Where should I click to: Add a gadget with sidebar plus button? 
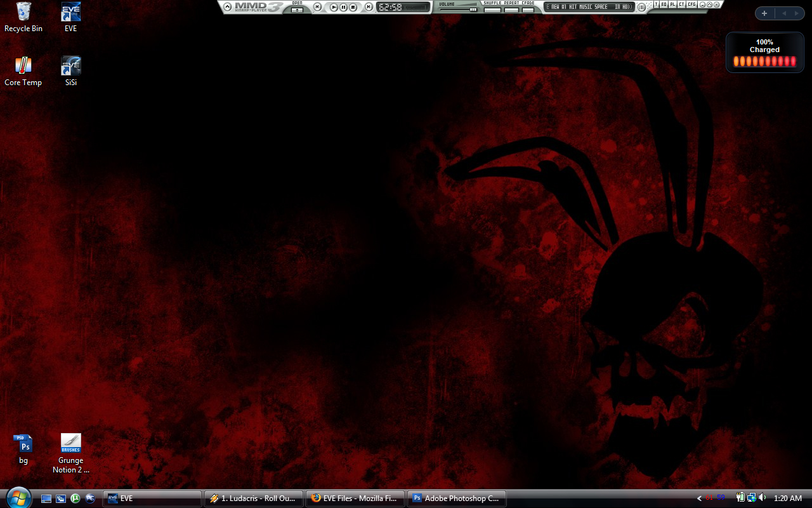(764, 13)
